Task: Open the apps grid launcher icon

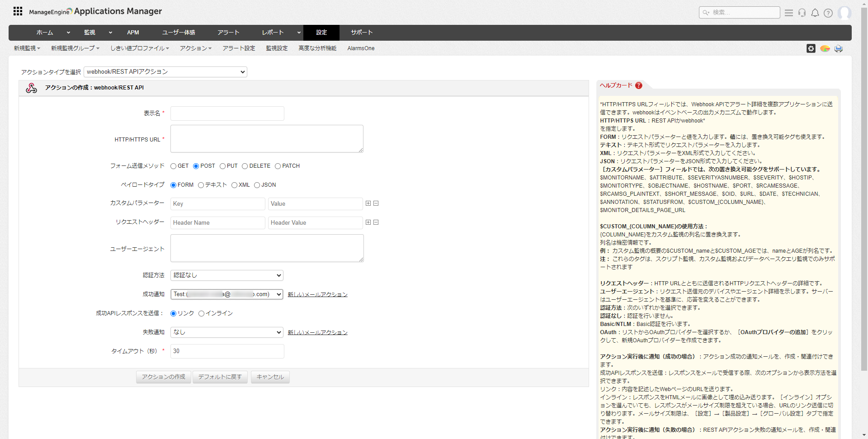Action: [x=18, y=11]
